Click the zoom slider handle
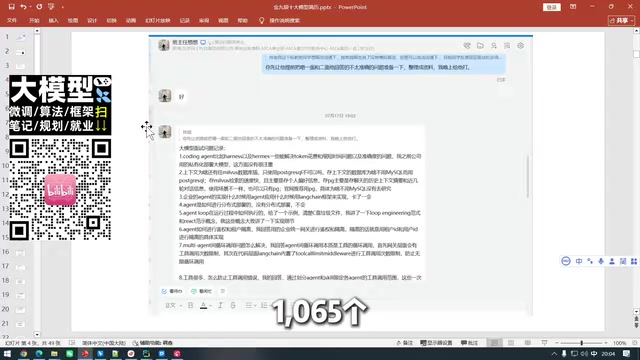The height and width of the screenshot is (360, 640). pyautogui.click(x=582, y=343)
